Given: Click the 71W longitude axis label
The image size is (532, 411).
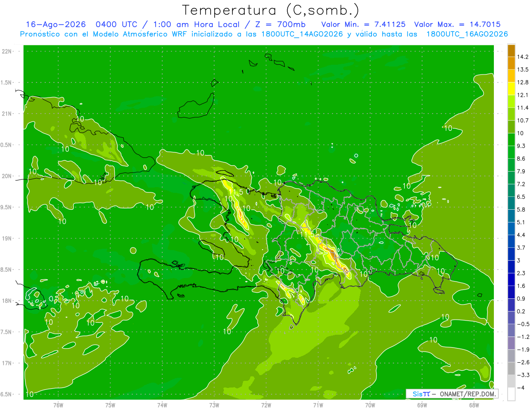Looking at the screenshot, I should tap(318, 405).
